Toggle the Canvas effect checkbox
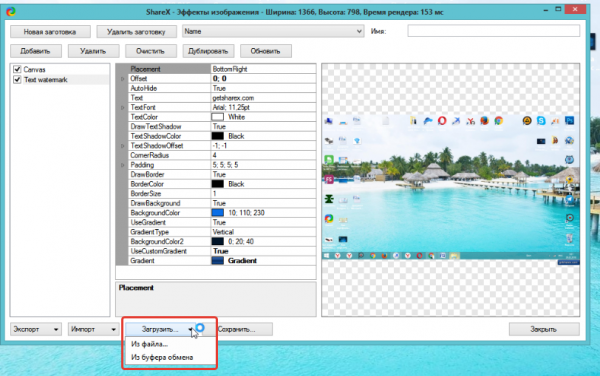This screenshot has width=600, height=376. tap(17, 69)
